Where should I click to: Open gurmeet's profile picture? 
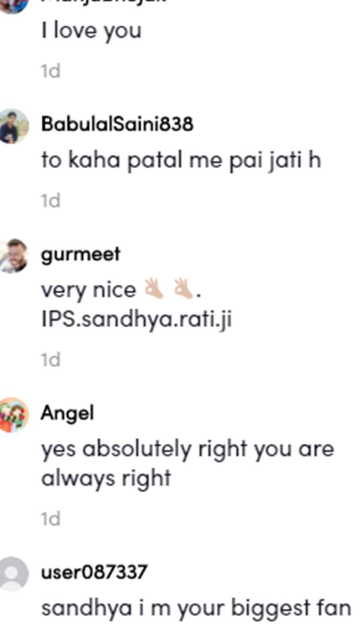coord(13,256)
